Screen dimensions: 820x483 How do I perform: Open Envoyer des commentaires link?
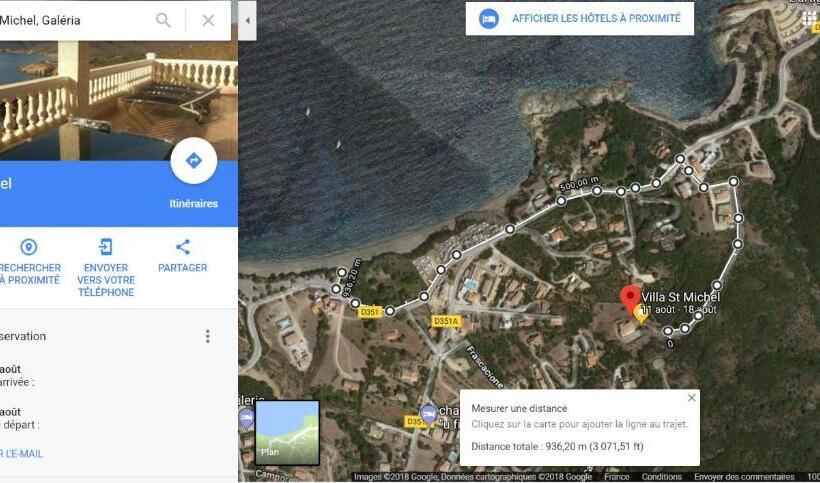click(x=744, y=477)
